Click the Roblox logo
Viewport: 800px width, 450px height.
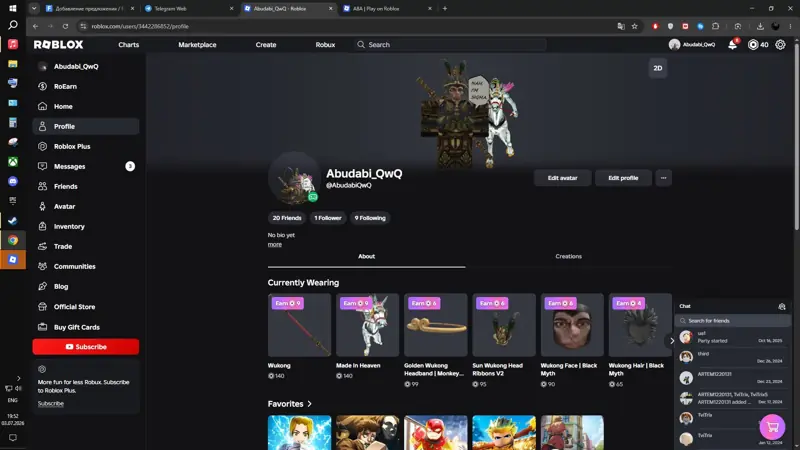58,45
